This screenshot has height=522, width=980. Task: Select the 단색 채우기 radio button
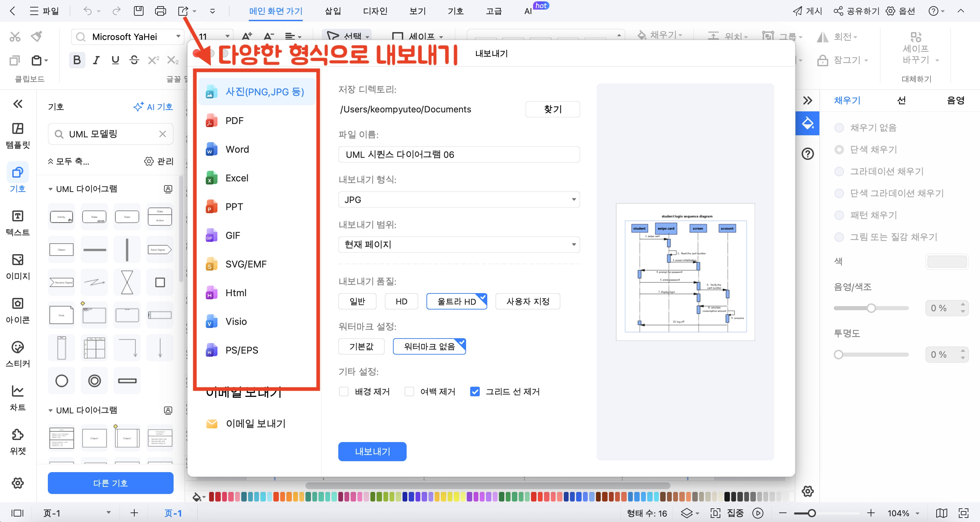(x=839, y=149)
